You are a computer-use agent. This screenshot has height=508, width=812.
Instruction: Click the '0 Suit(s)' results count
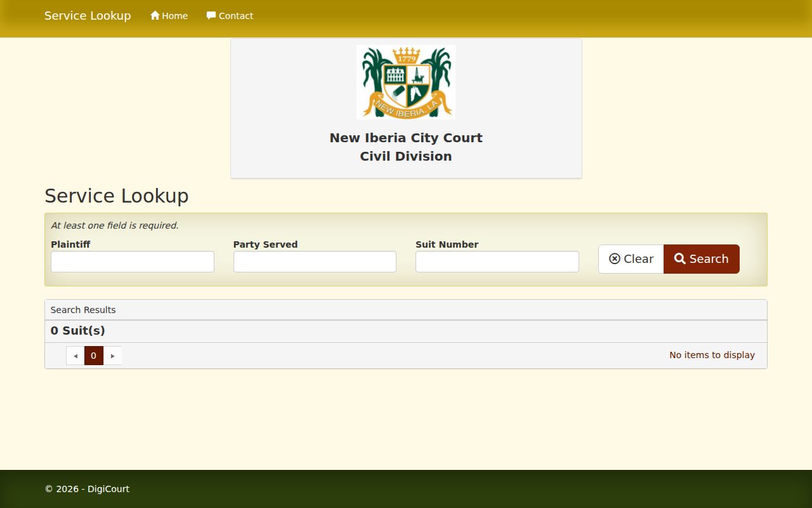tap(78, 331)
